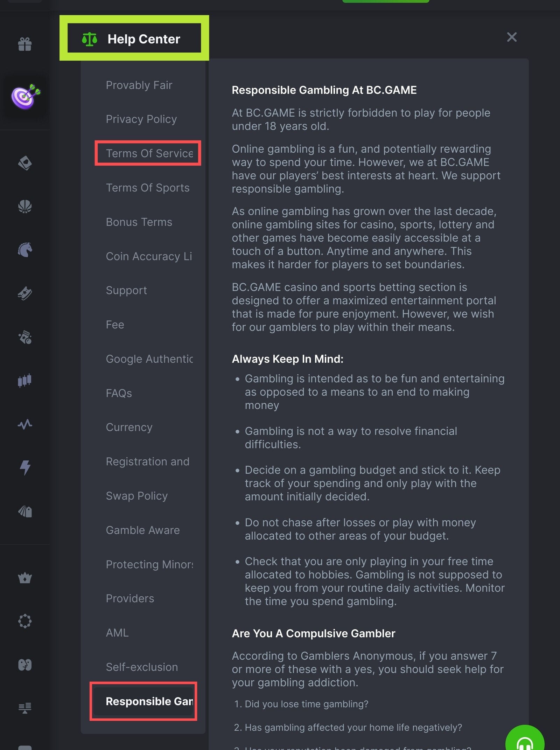Click the crown VIP sidebar icon
This screenshot has height=750, width=560.
(x=25, y=578)
